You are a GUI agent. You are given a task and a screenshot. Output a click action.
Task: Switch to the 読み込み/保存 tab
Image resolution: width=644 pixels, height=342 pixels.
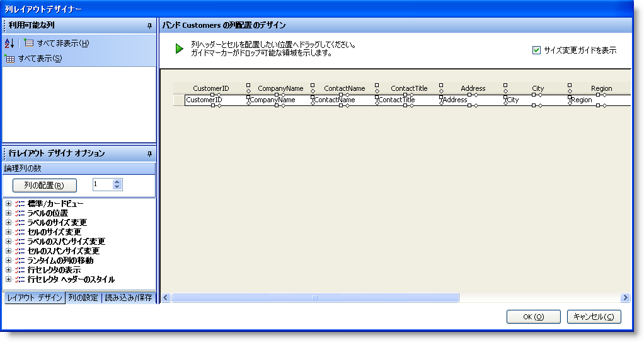pos(128,298)
